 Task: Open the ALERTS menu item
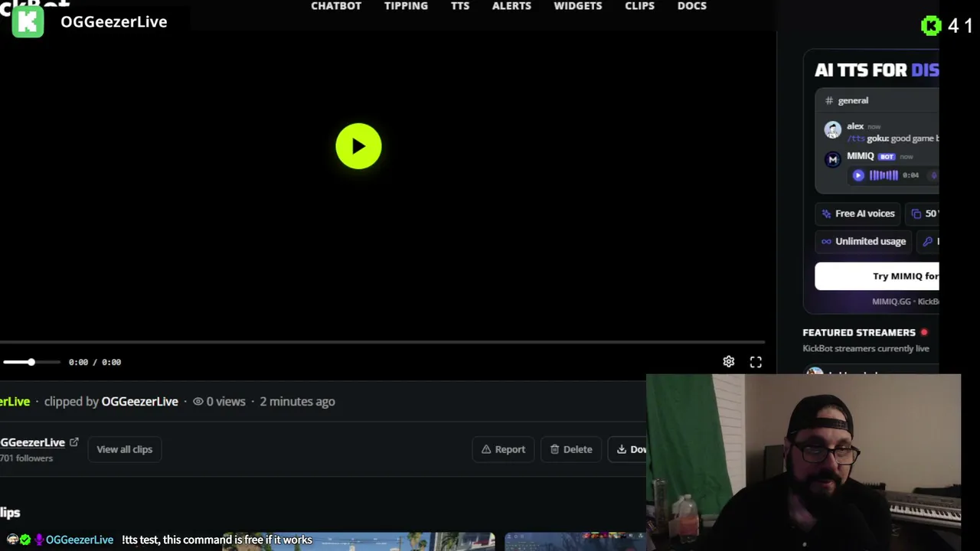pos(511,6)
